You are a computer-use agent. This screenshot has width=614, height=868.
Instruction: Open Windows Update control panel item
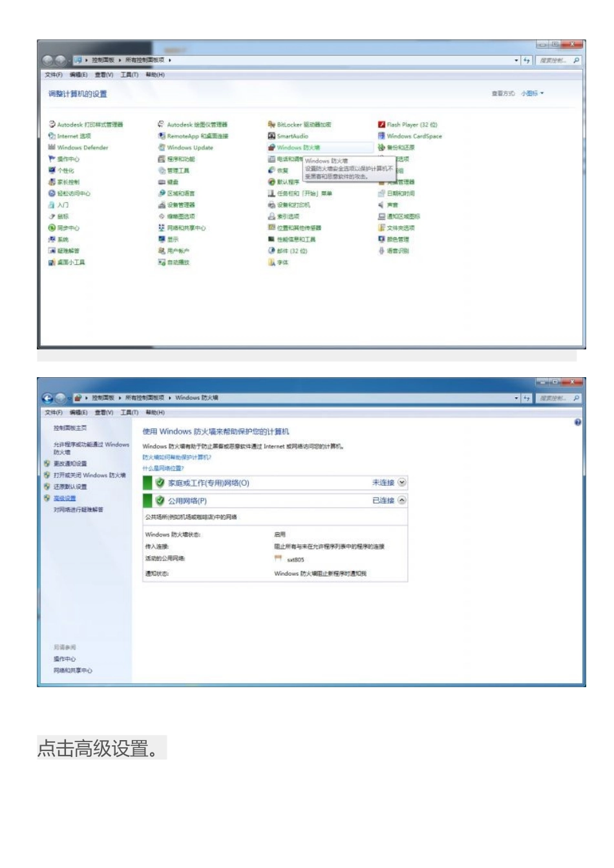pyautogui.click(x=189, y=148)
